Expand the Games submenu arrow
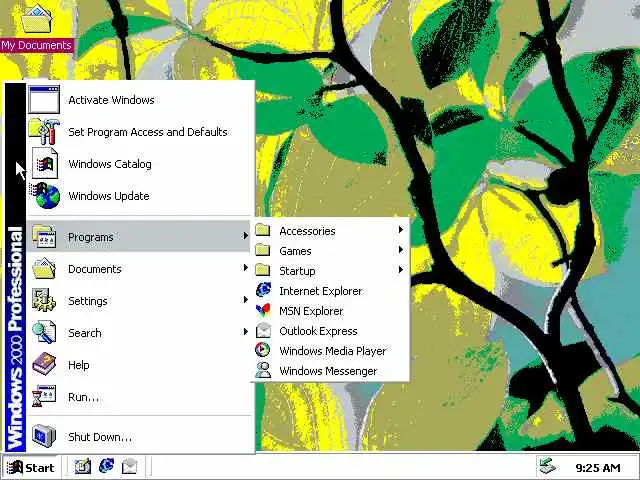640x480 pixels. (401, 249)
